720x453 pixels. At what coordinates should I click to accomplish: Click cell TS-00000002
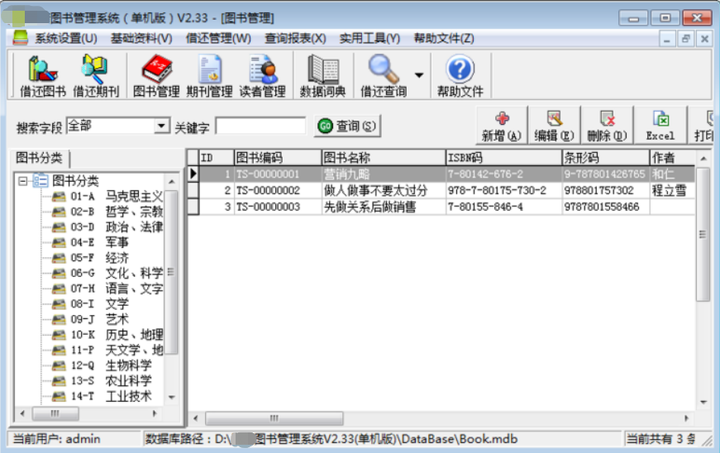click(277, 190)
